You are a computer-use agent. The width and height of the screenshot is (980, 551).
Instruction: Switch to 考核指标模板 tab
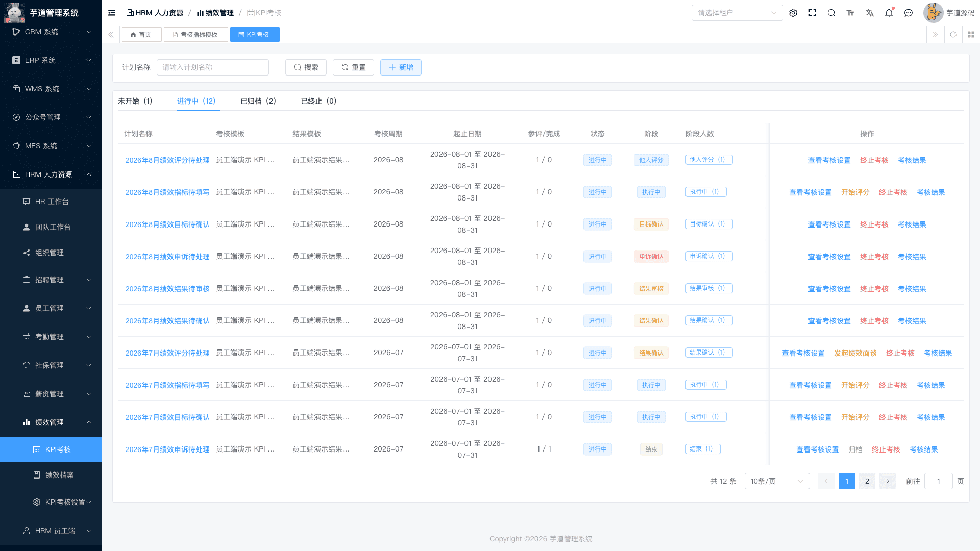(195, 35)
